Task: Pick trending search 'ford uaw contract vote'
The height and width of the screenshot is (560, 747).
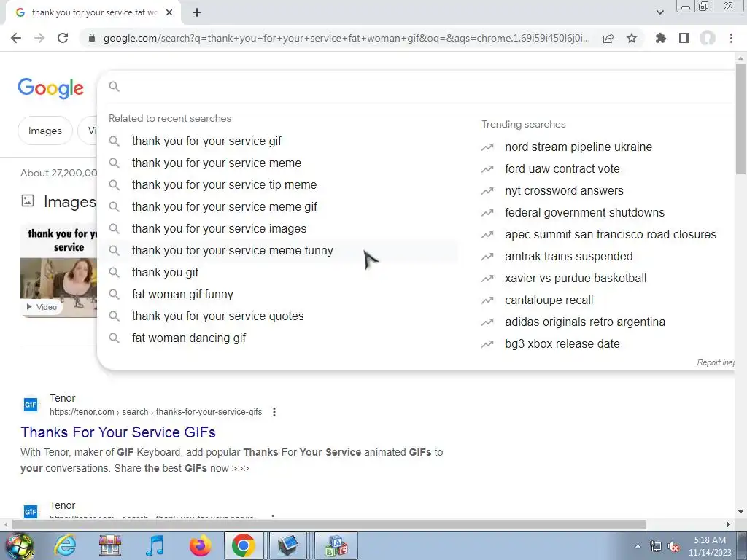Action: click(x=562, y=169)
